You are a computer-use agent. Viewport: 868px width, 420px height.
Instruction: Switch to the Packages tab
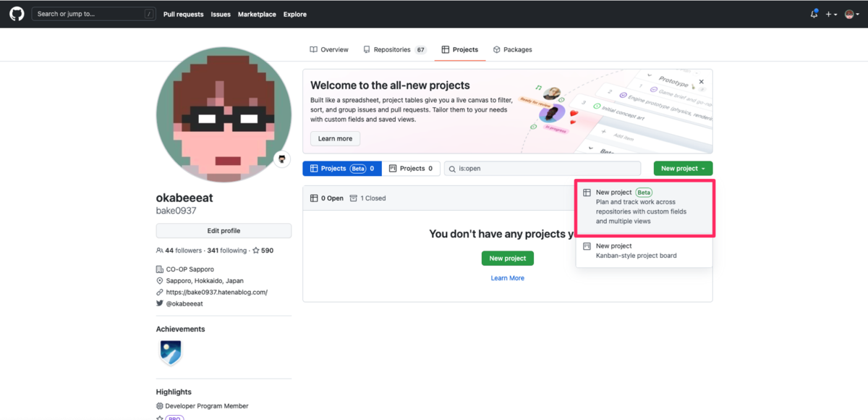click(512, 49)
